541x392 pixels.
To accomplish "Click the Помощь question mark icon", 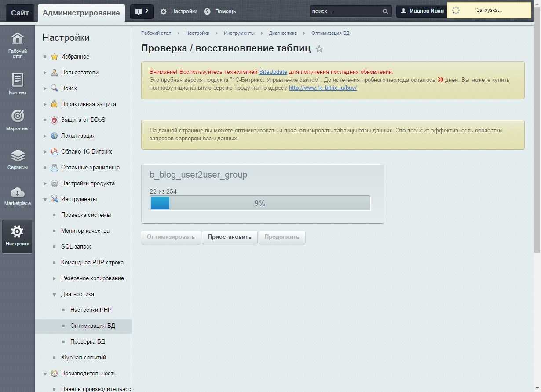I will [208, 11].
